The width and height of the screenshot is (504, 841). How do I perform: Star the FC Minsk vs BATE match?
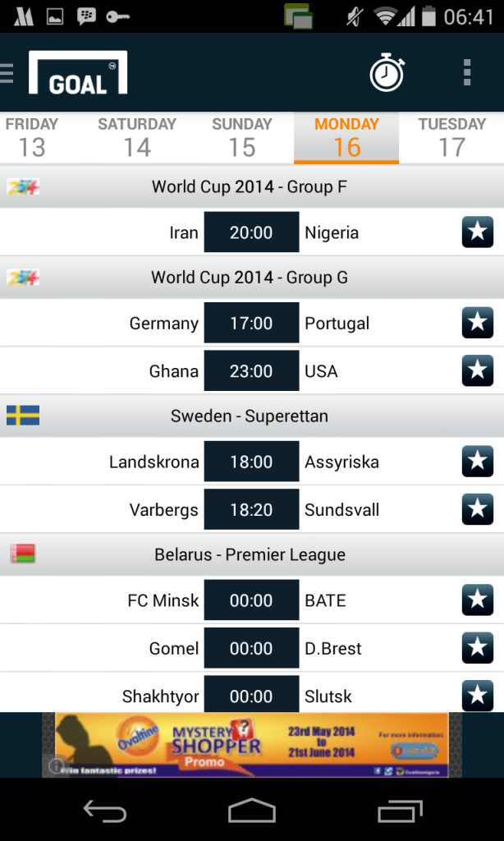[478, 600]
